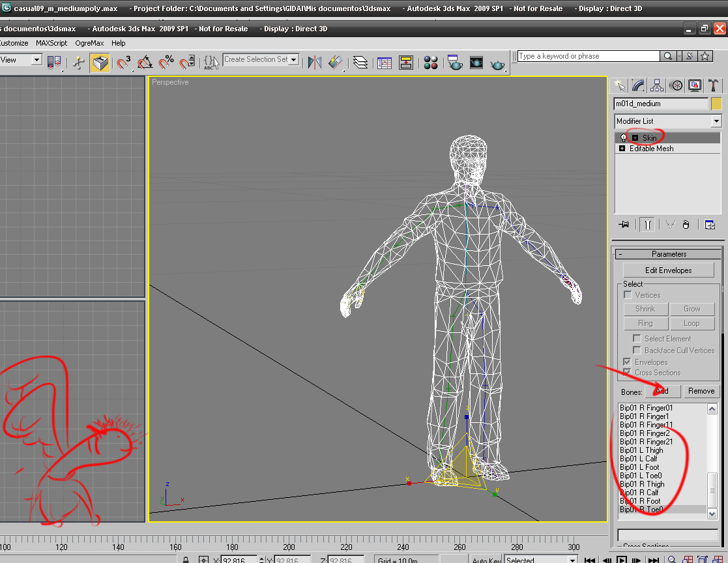Click the Perspective viewport label
Screen dimensions: 728x563
(170, 82)
